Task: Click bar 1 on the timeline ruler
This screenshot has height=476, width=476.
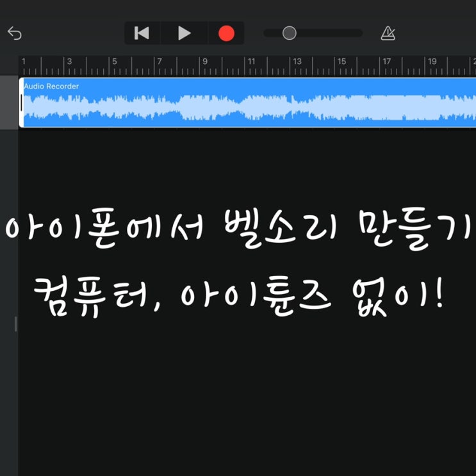Action: [x=24, y=62]
